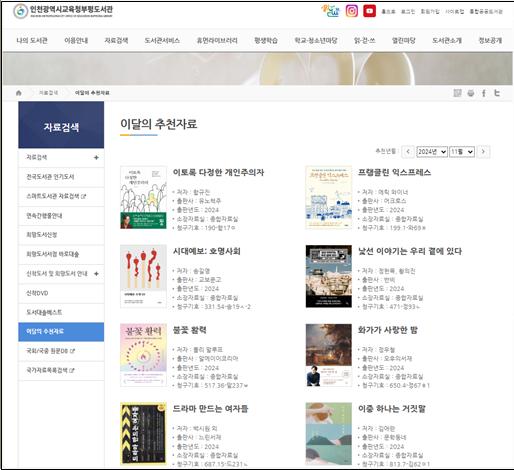This screenshot has width=514, height=470.
Task: Open 도서관서비스 main menu
Action: tap(162, 41)
